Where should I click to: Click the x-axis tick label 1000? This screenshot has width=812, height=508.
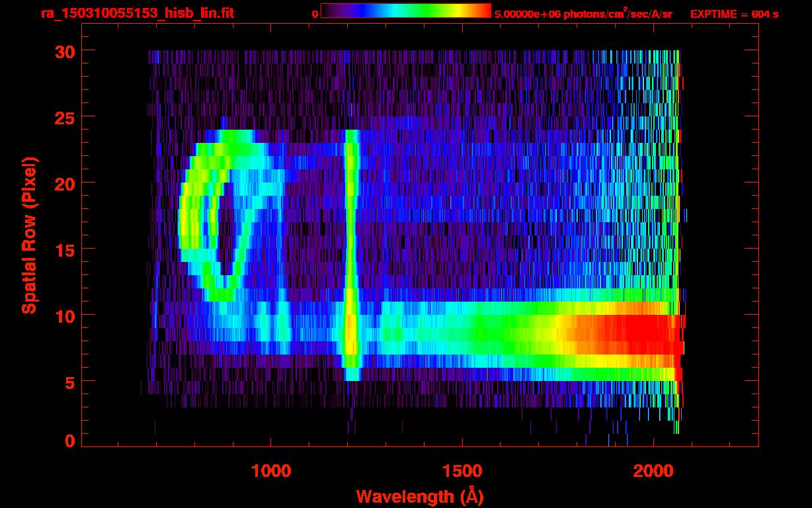coord(271,471)
